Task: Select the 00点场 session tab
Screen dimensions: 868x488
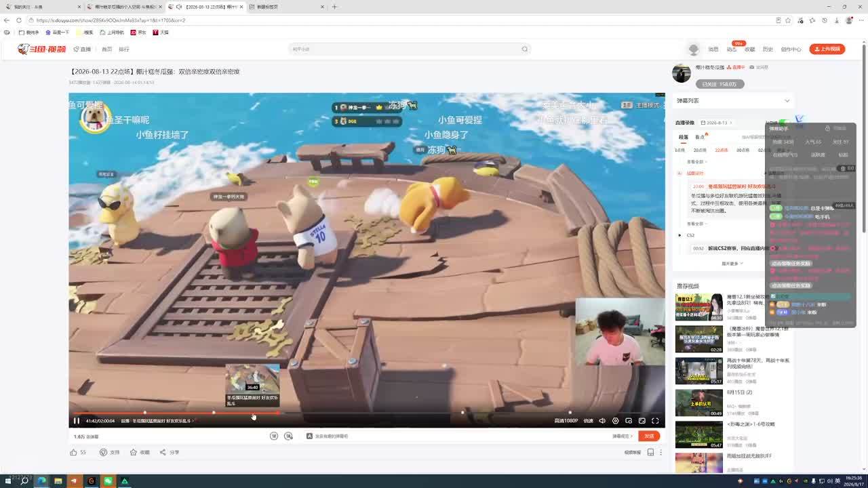Action: [x=743, y=150]
